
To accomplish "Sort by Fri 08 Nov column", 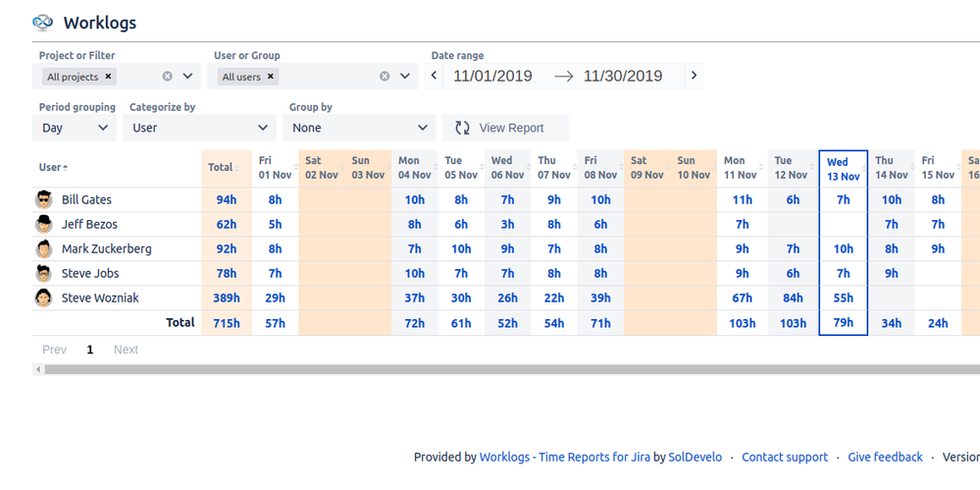I will [x=600, y=168].
